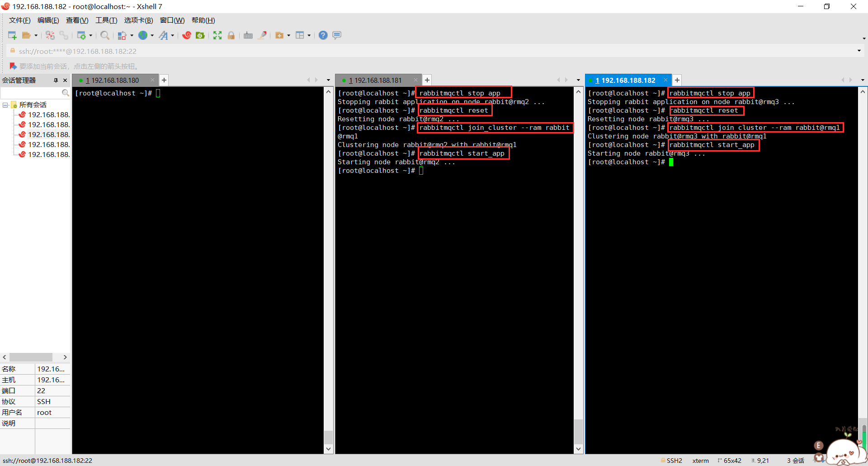Close the 192.168.188.181 tab
This screenshot has width=868, height=466.
click(416, 80)
